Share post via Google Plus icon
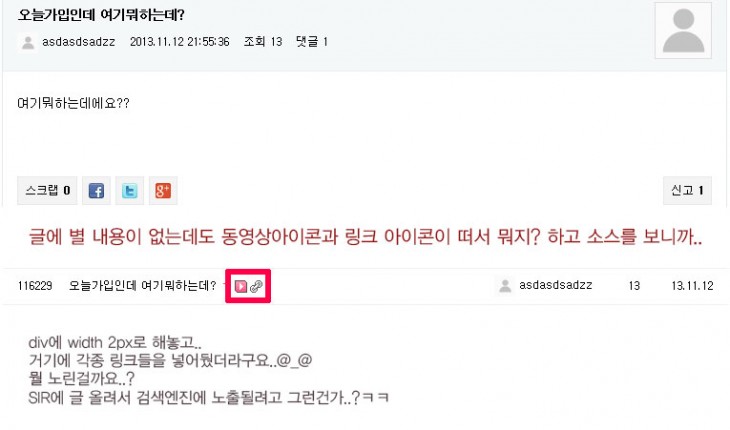Viewport: 730px width, 430px height. (x=163, y=191)
